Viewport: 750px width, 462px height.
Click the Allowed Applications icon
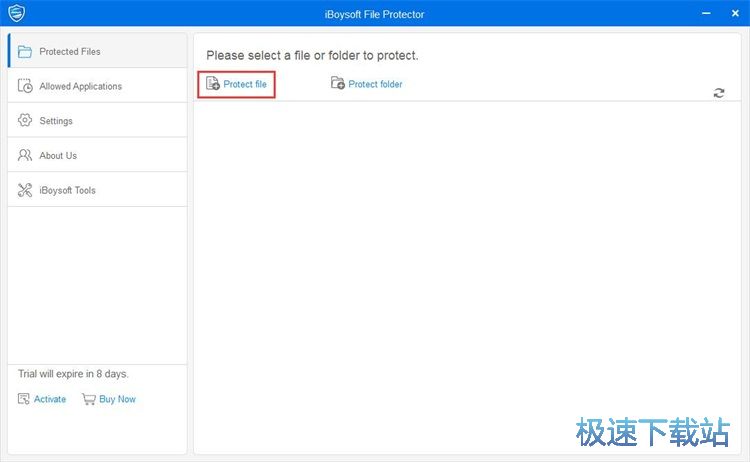[25, 86]
